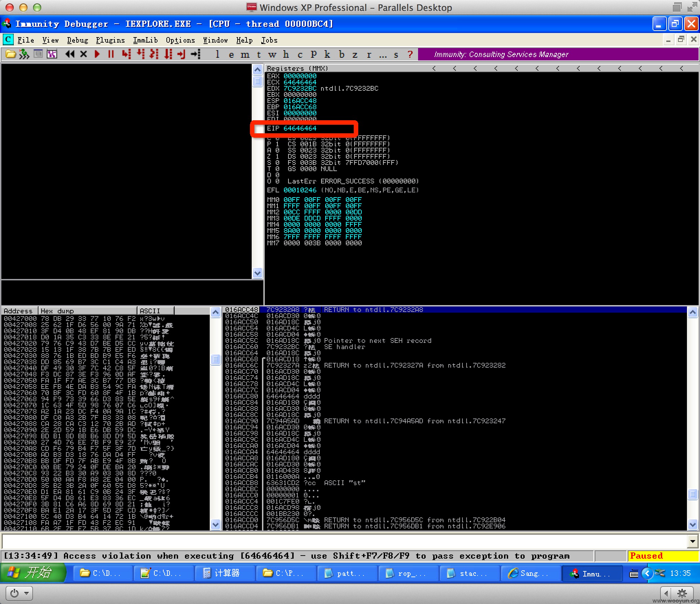
Task: Click the Immunity Consulting Services Manager banner
Action: [558, 54]
